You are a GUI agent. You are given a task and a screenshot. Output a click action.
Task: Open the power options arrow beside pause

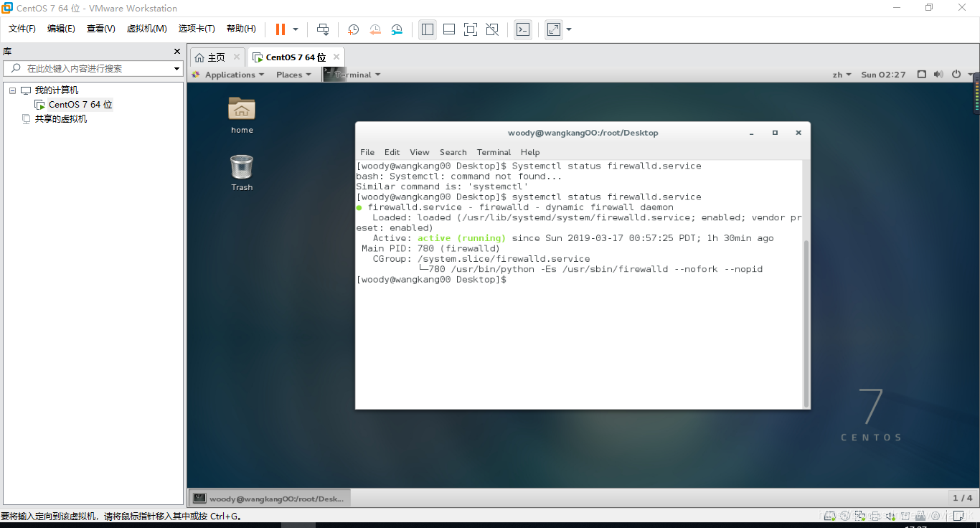296,29
